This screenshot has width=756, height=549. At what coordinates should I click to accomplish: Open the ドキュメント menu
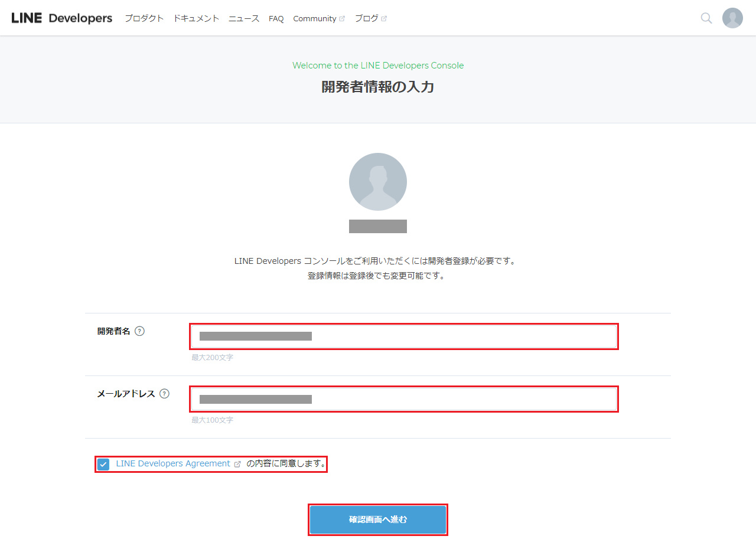(196, 18)
